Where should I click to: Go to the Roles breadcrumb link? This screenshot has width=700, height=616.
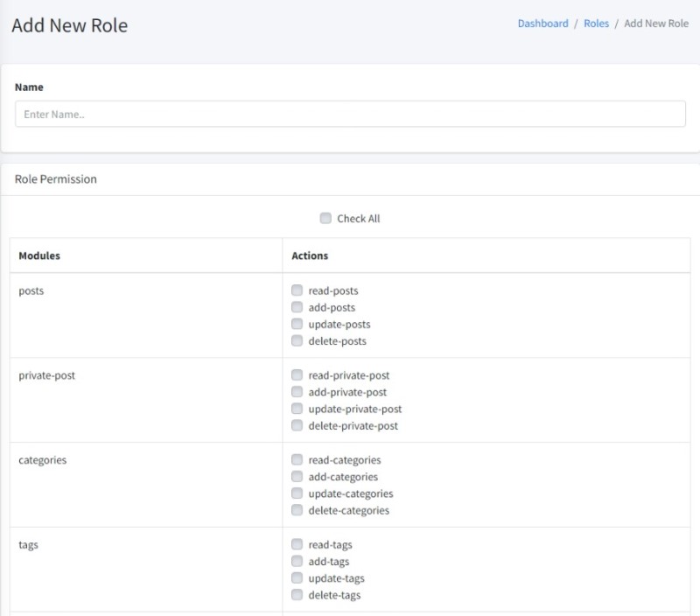coord(596,24)
